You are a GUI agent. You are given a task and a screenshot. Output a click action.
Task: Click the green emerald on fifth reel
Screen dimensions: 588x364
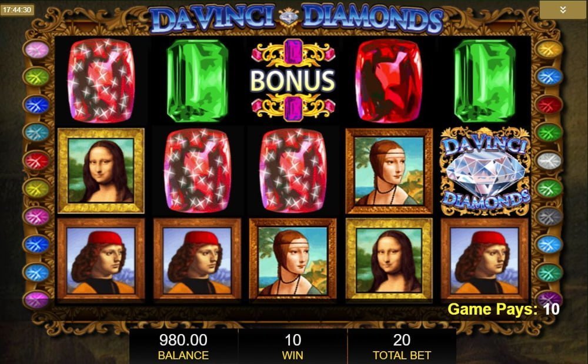coord(485,81)
